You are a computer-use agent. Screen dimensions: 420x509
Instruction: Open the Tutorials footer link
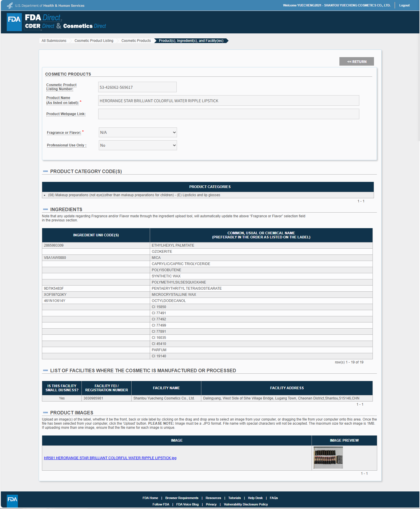234,498
